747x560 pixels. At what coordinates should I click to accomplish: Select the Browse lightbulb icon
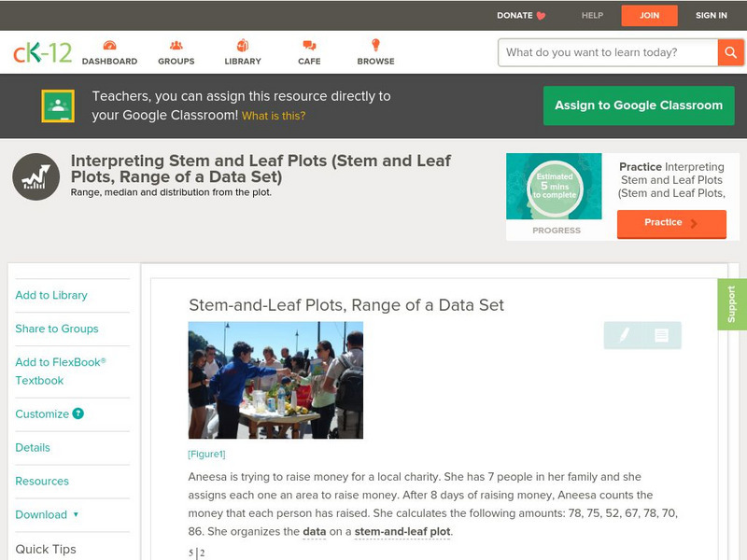[x=374, y=44]
